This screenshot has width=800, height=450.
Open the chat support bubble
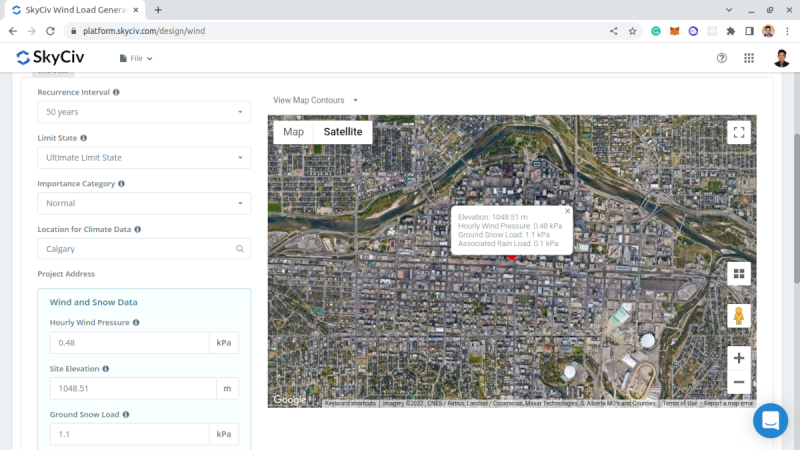[770, 420]
